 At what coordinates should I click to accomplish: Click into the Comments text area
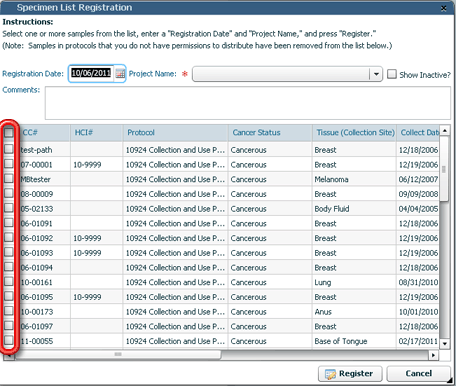tap(248, 103)
